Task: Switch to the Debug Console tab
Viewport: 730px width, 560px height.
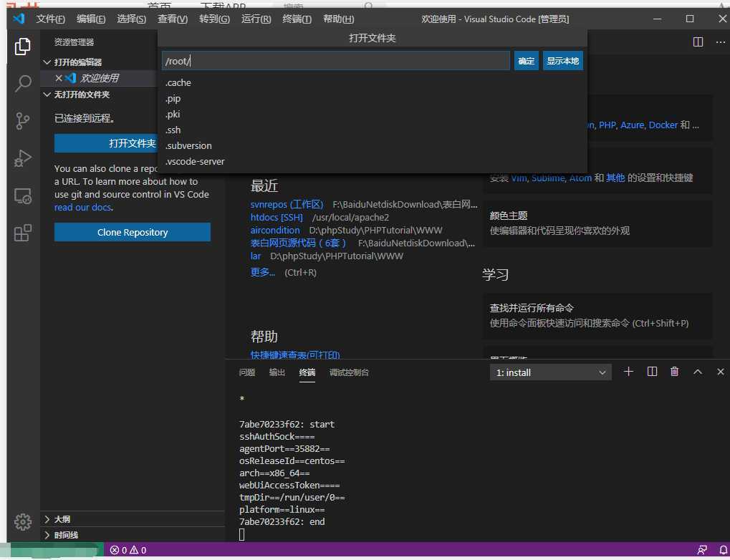Action: click(x=349, y=372)
